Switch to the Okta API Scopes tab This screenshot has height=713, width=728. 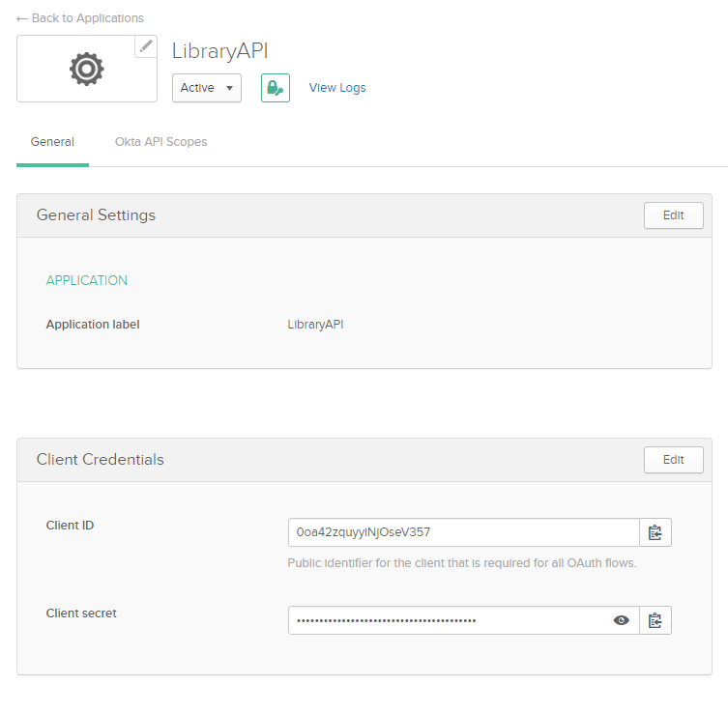click(160, 142)
